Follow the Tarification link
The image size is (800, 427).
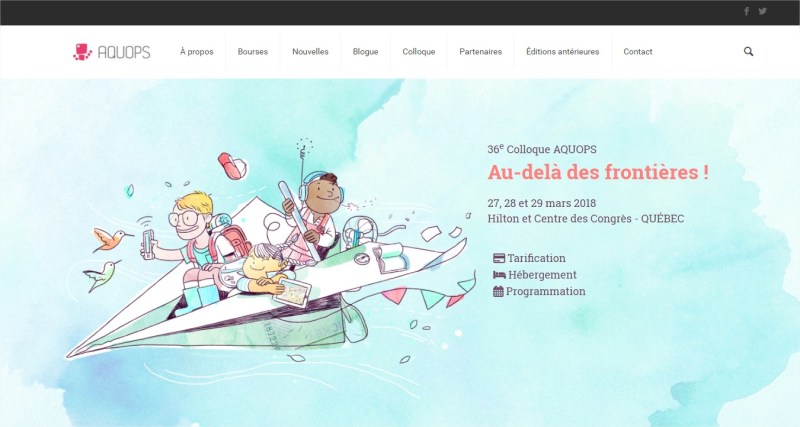click(x=536, y=258)
